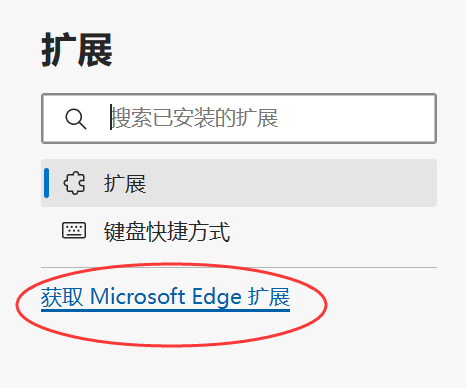Click empty right side of the search box
466x388 pixels.
pyautogui.click(x=357, y=119)
